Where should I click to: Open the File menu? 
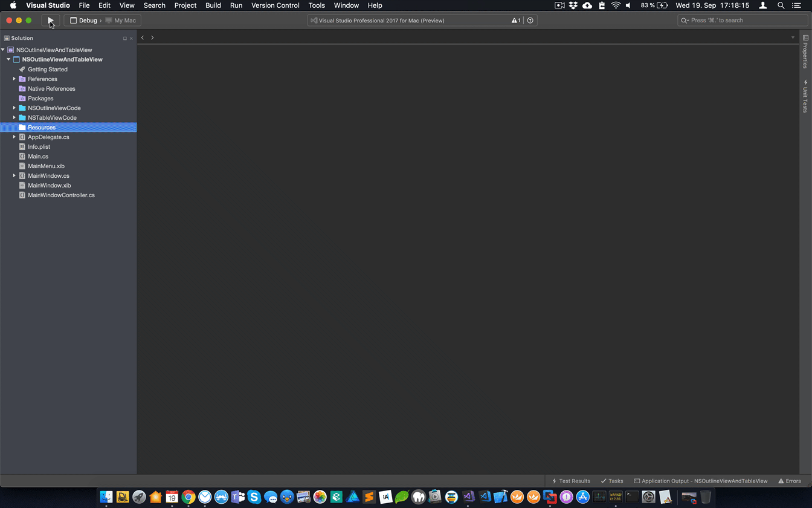(84, 5)
